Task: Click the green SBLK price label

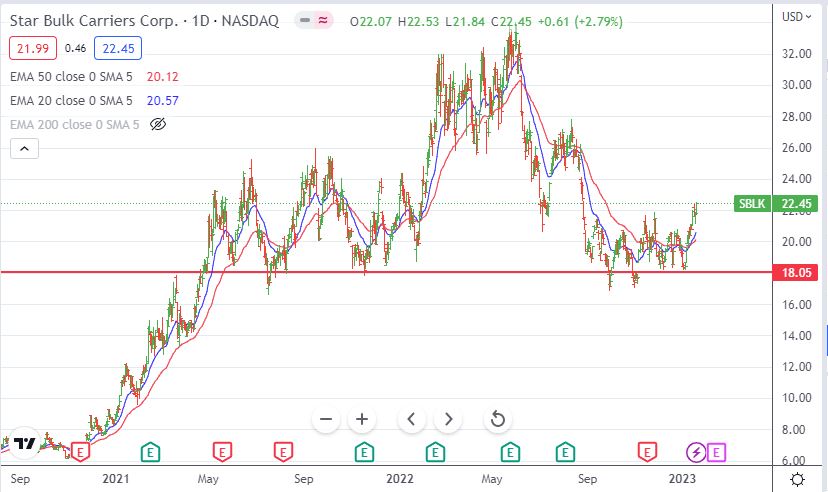Action: pos(752,204)
